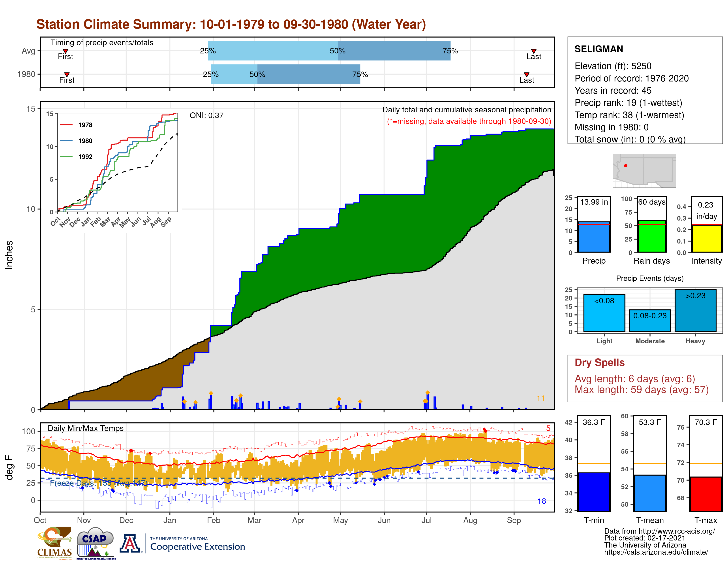
Task: Click the cals.arizona.edu/climate URL
Action: pos(656,552)
